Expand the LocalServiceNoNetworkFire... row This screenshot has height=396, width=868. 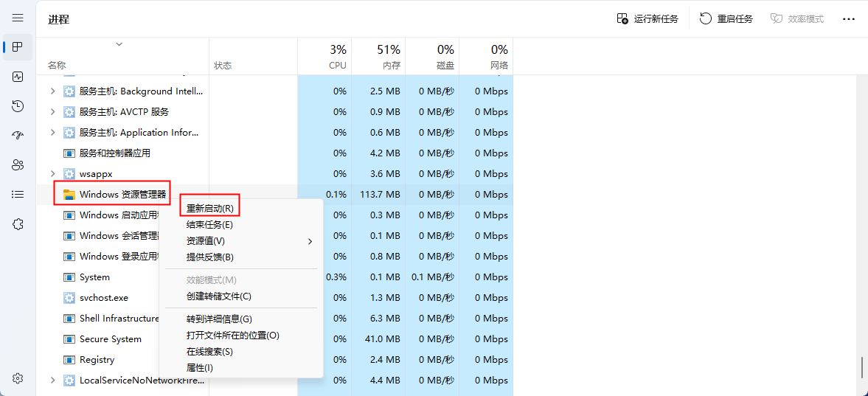52,381
